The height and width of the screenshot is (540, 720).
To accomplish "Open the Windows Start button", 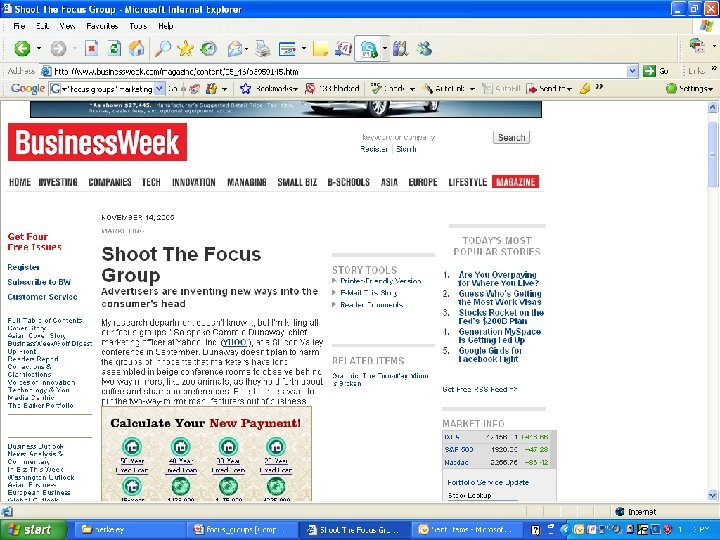I will (33, 530).
